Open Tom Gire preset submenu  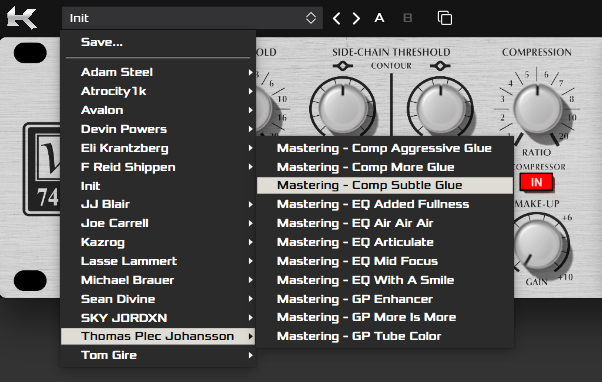click(x=158, y=355)
